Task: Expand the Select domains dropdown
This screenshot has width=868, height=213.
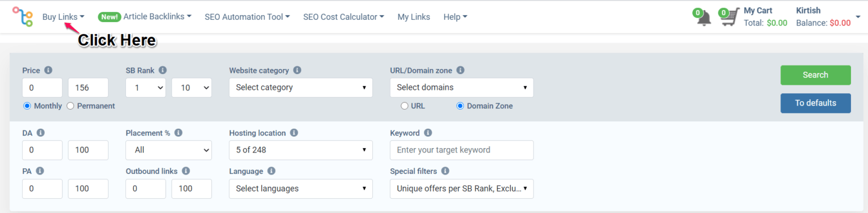Action: [462, 88]
